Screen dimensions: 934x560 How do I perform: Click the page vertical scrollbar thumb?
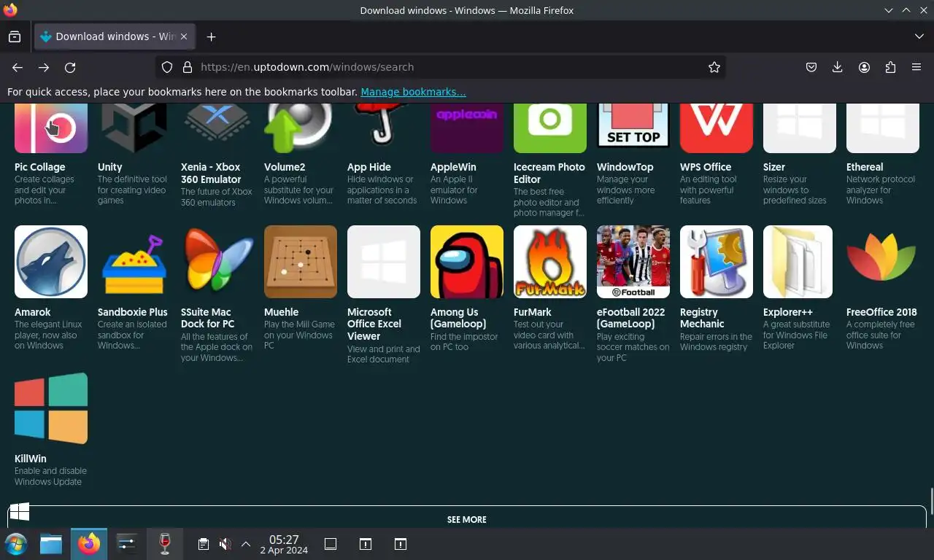coord(931,501)
